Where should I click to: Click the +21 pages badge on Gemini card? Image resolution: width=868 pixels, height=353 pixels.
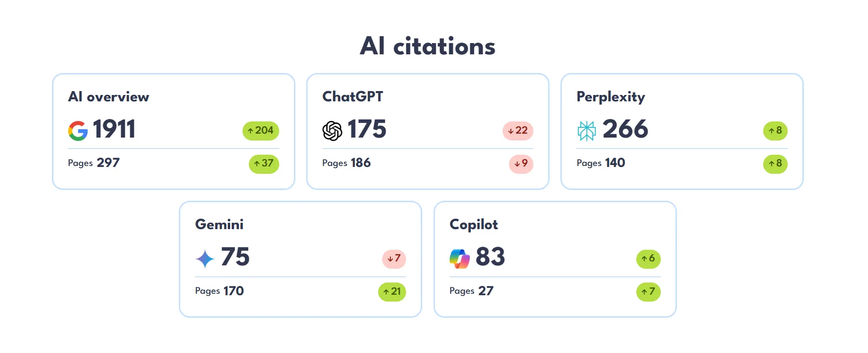click(392, 292)
